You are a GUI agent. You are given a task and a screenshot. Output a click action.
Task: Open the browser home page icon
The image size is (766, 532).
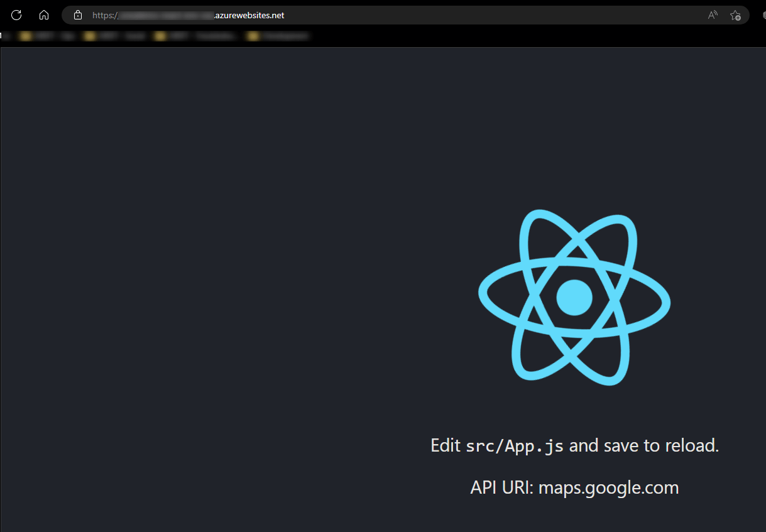click(43, 15)
